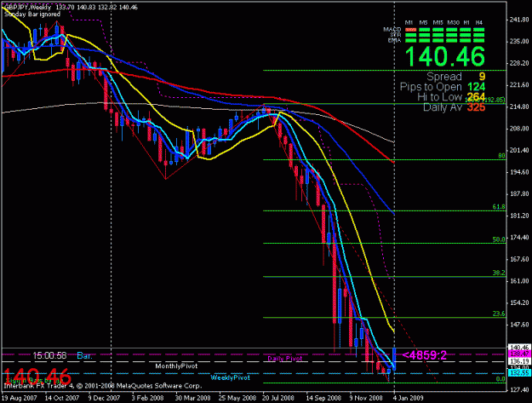Click the 0.0 Fibonacci level label

click(x=501, y=379)
